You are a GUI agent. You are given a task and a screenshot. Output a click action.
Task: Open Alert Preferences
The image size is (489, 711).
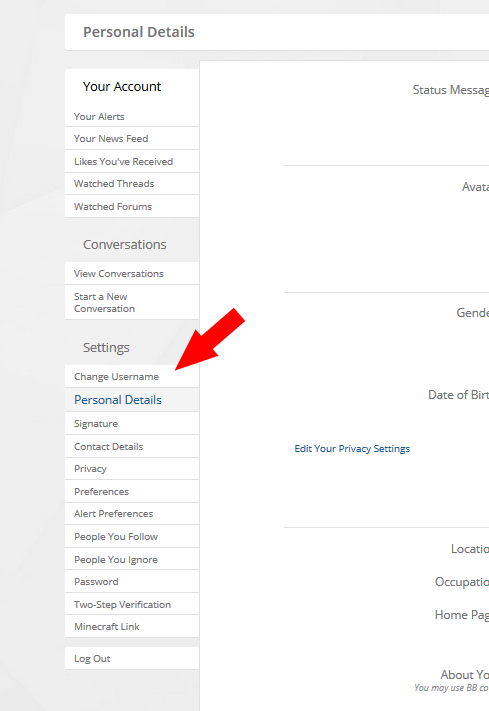(x=132, y=514)
